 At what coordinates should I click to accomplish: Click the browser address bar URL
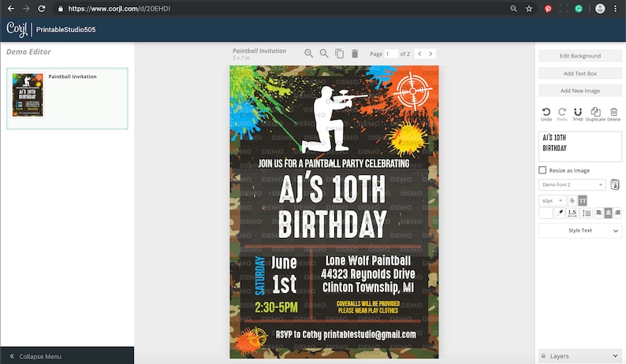pyautogui.click(x=119, y=9)
